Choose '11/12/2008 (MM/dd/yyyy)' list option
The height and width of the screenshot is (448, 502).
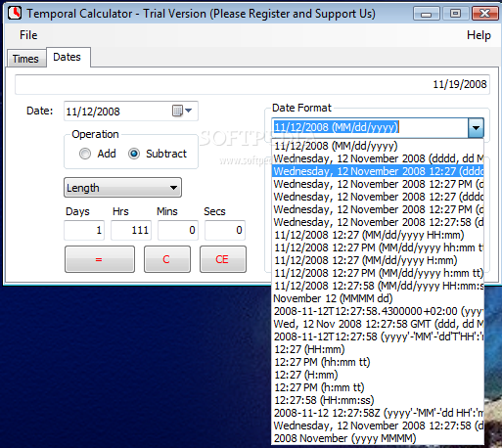(x=378, y=146)
